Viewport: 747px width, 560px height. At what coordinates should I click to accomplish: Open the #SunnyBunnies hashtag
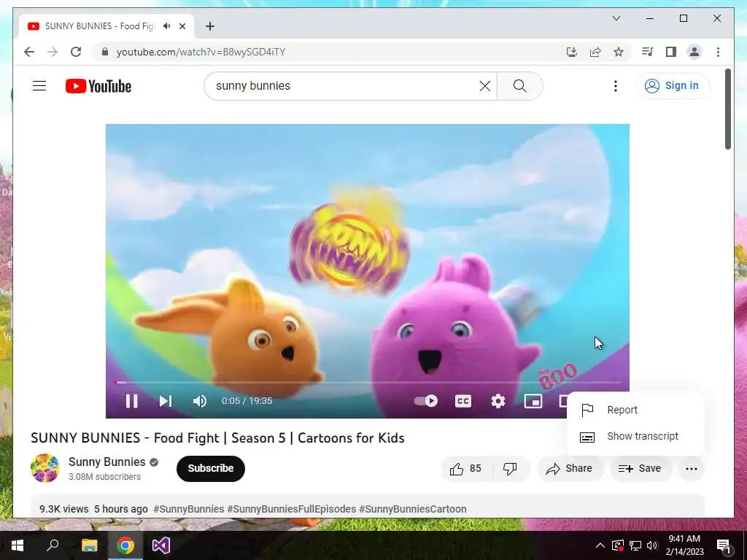(x=189, y=509)
